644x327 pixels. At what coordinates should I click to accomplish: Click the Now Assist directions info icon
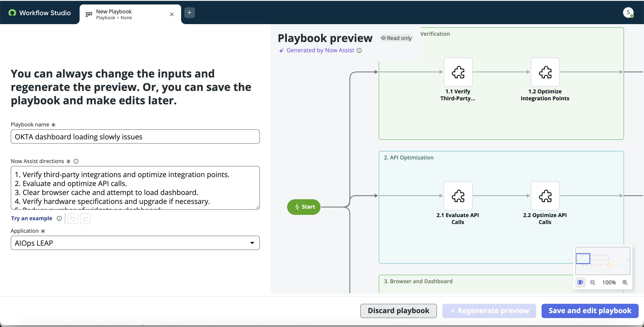click(x=76, y=161)
